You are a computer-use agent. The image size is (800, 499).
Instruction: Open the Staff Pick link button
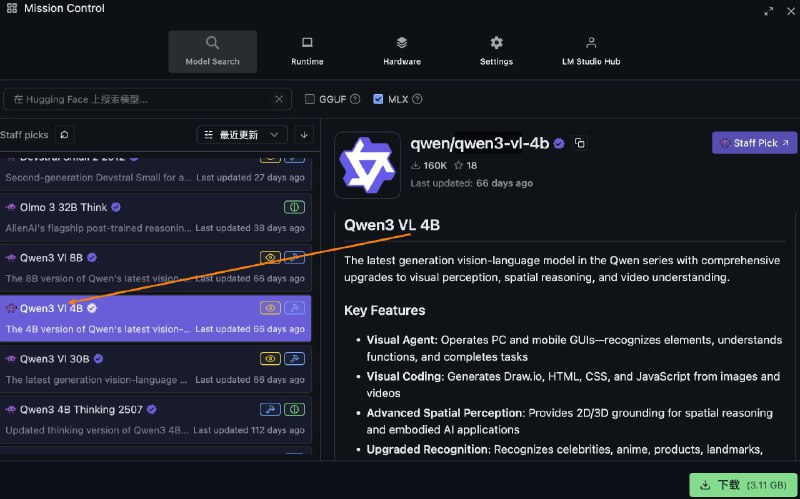pos(754,143)
